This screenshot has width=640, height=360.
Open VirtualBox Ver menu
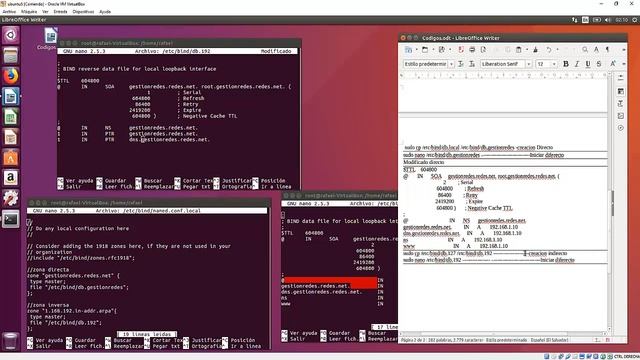point(45,12)
